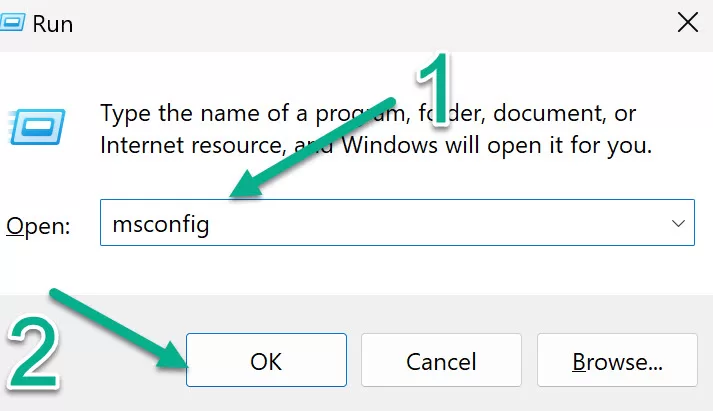Click the green arrowhead pointing at input box

[x=247, y=184]
